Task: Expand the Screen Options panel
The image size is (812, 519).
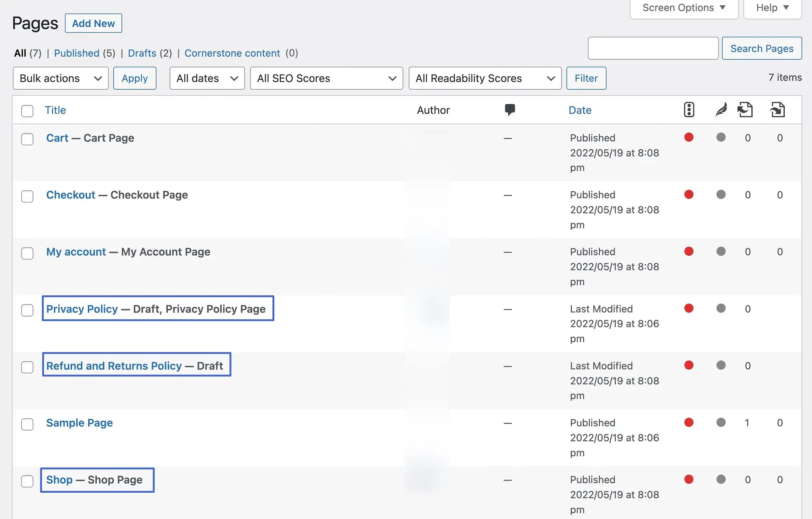Action: (x=684, y=8)
